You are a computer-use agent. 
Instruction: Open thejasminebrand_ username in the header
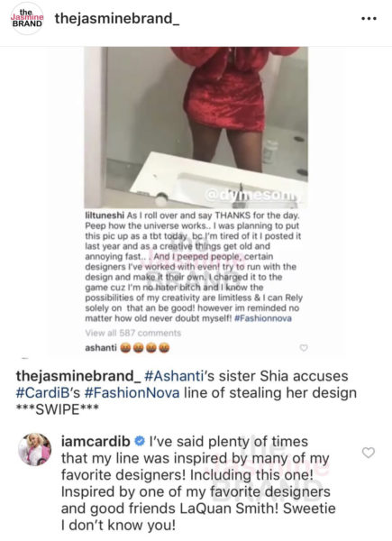pyautogui.click(x=117, y=18)
